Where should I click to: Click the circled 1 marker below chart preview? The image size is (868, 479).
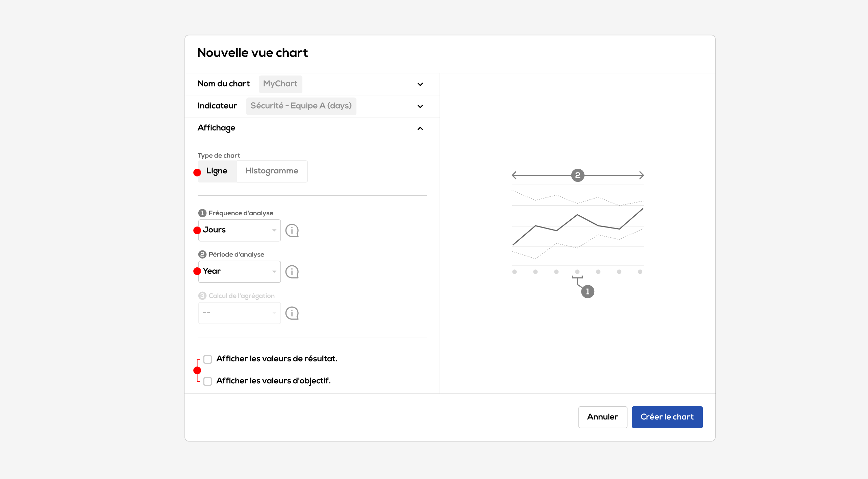coord(587,291)
